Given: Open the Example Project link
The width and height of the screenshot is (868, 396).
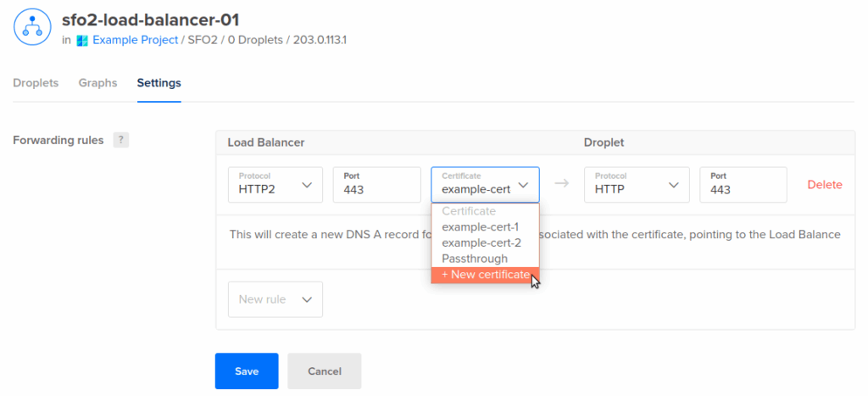Looking at the screenshot, I should pos(136,40).
